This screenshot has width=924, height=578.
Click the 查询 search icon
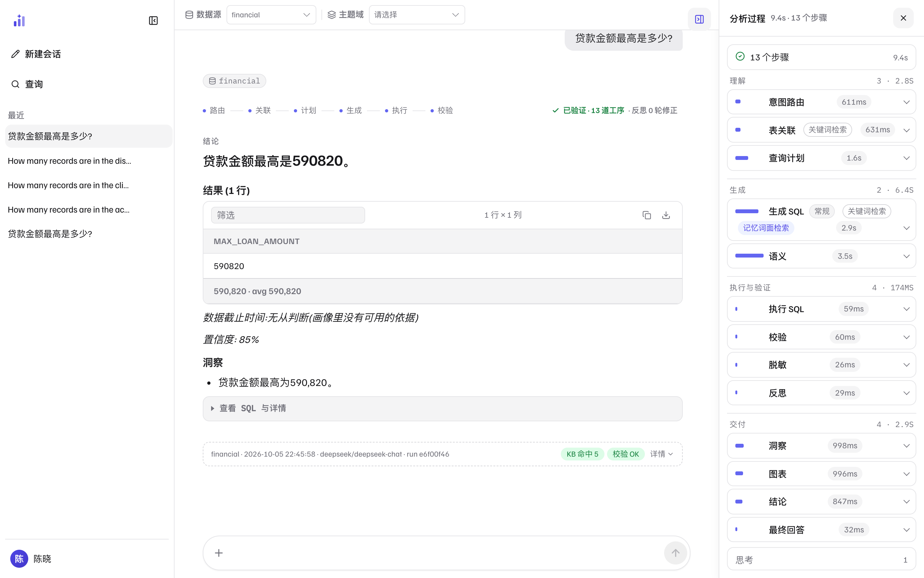click(x=15, y=84)
